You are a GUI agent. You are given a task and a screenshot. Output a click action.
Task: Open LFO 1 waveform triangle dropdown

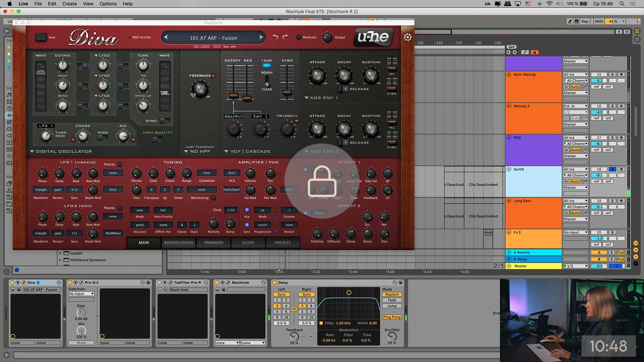(x=41, y=190)
